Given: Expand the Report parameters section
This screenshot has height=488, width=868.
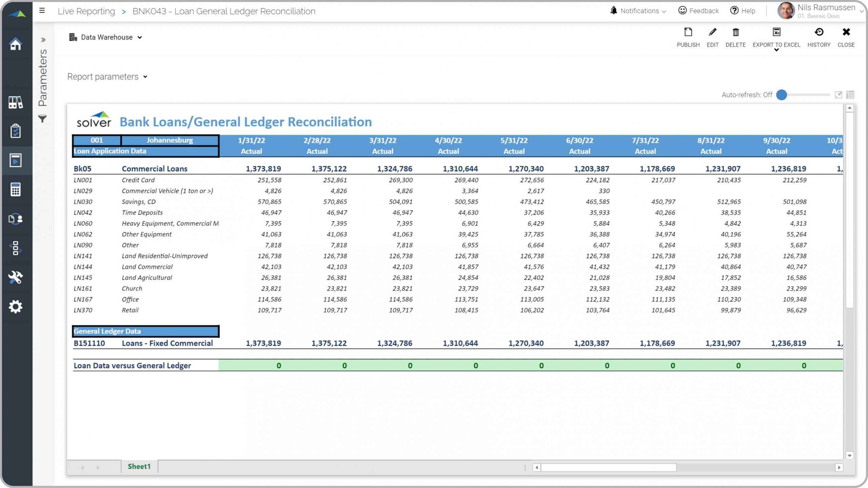Looking at the screenshot, I should click(x=107, y=77).
